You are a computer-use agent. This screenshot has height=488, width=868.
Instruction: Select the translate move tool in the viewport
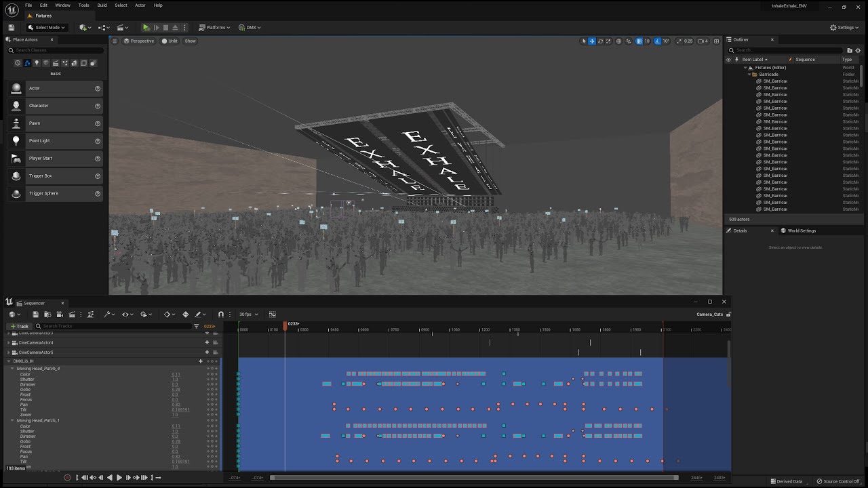tap(592, 41)
